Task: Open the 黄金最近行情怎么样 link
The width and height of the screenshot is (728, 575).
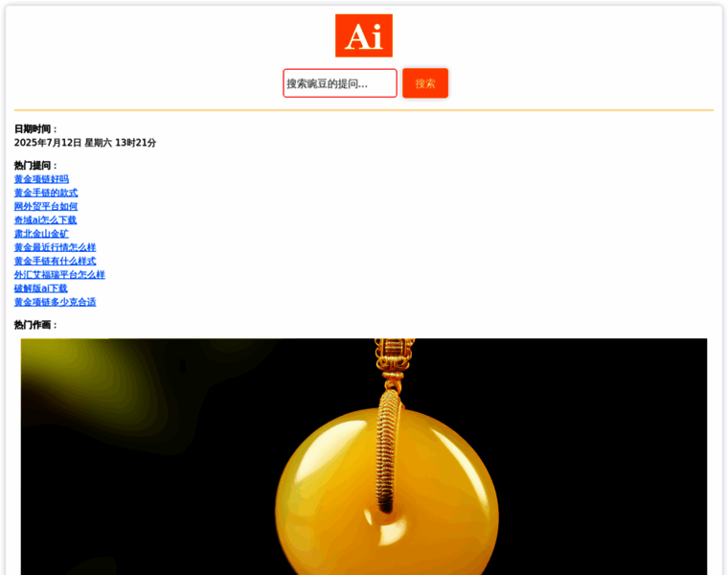Action: [x=55, y=247]
